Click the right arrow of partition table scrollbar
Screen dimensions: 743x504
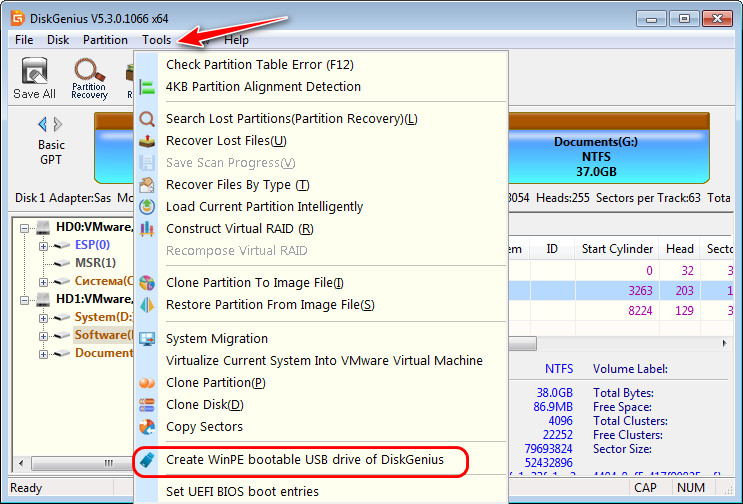[725, 343]
